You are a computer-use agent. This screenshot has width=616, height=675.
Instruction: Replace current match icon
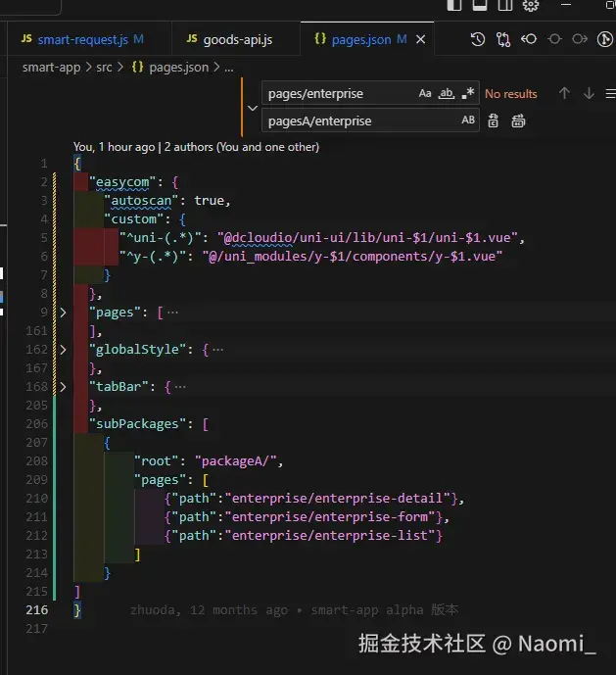[493, 121]
